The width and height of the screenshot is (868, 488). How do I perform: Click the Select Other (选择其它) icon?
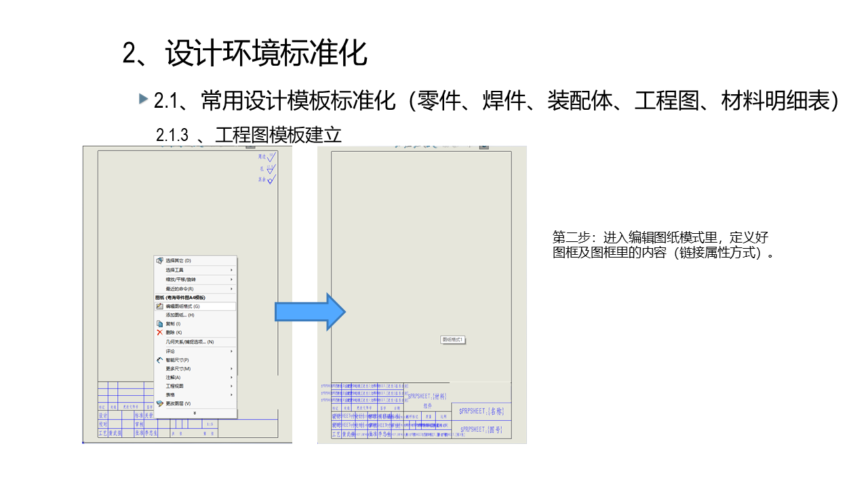tap(160, 260)
